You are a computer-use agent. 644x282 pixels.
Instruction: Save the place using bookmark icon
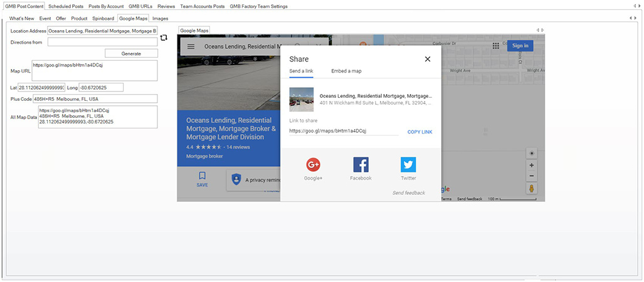click(202, 176)
